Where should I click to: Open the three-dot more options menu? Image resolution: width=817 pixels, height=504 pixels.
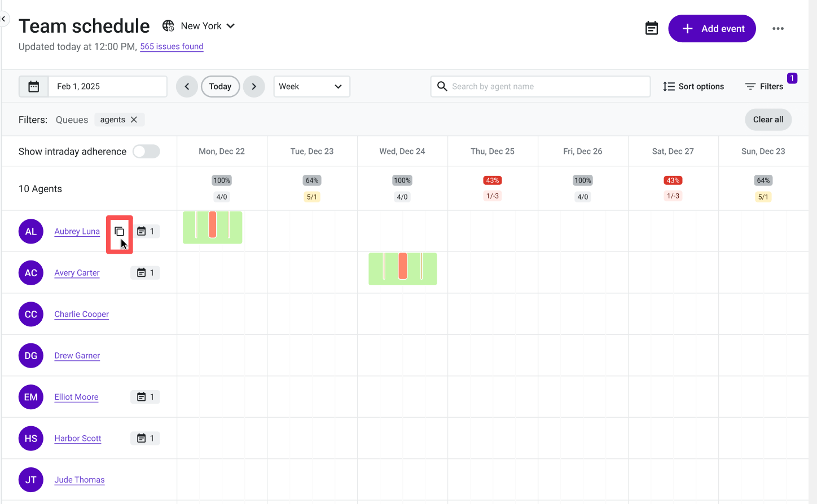pyautogui.click(x=778, y=29)
